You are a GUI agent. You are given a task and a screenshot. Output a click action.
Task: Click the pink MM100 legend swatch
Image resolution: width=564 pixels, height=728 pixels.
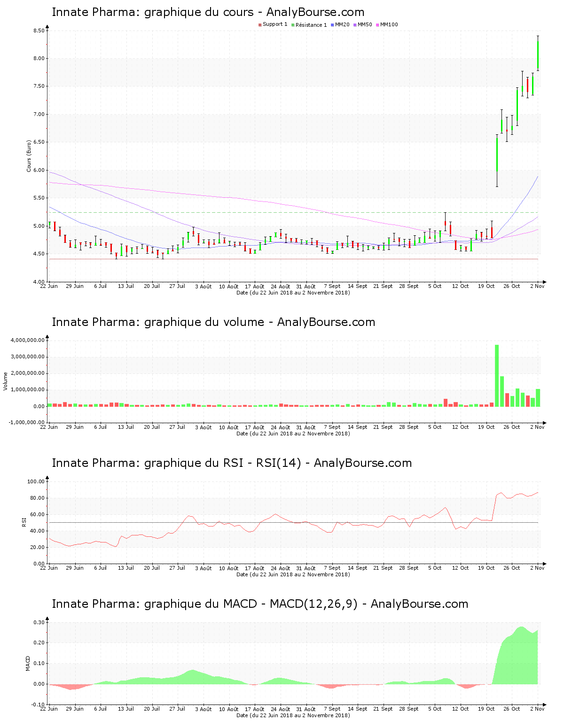click(x=377, y=25)
